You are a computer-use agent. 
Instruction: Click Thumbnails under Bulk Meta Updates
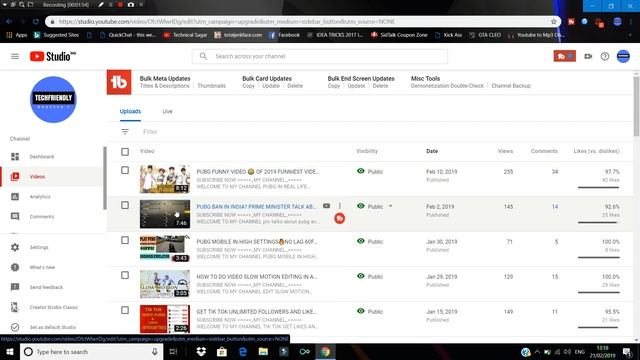(211, 86)
